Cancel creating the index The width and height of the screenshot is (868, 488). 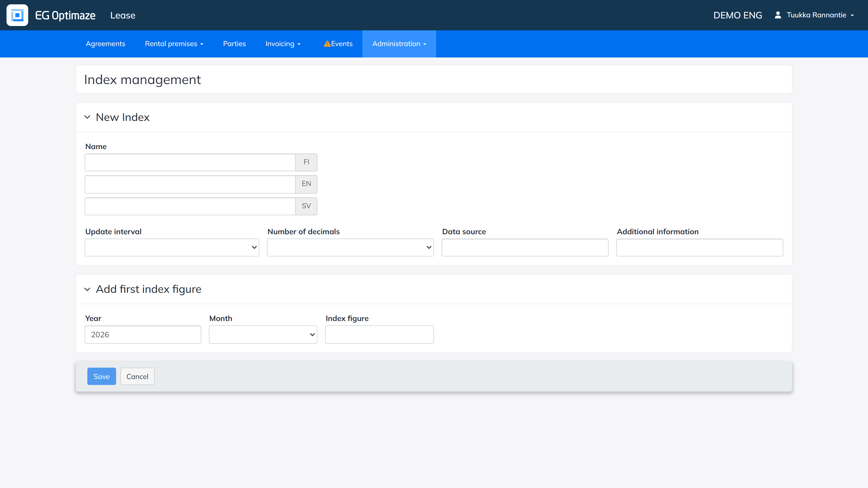pyautogui.click(x=137, y=376)
